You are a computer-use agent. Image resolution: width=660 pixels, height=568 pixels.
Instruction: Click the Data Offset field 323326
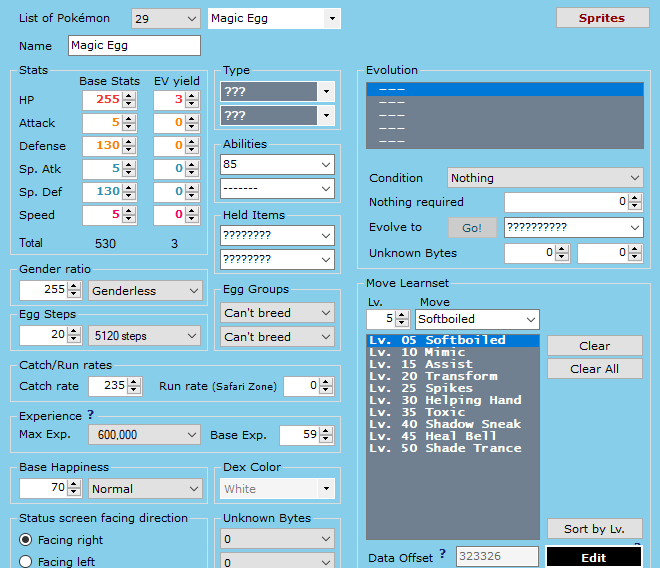tap(498, 556)
